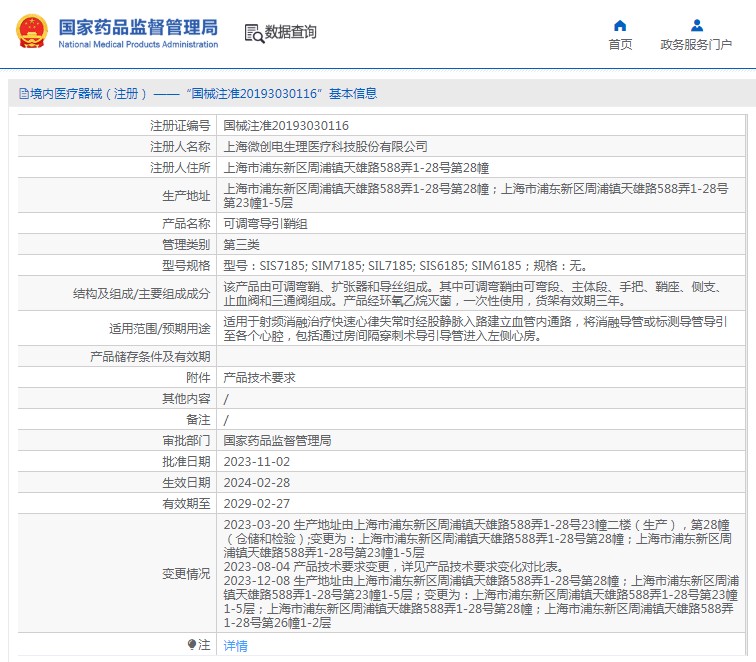Click the 生效日期 row label

click(x=186, y=483)
